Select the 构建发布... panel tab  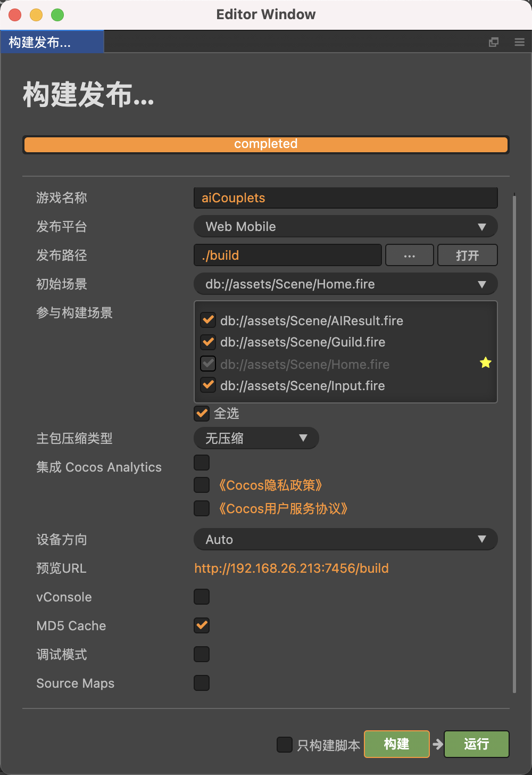coord(52,42)
